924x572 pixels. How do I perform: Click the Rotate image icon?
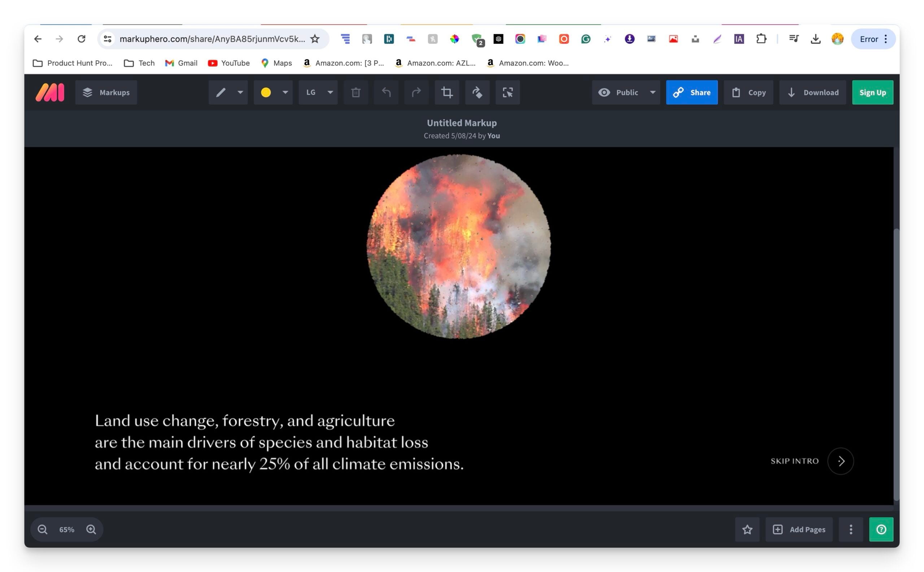477,92
